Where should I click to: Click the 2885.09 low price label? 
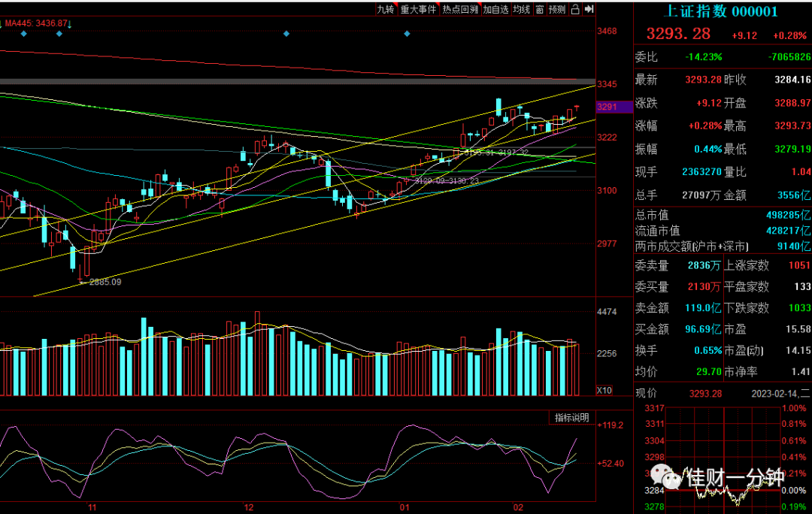click(105, 282)
